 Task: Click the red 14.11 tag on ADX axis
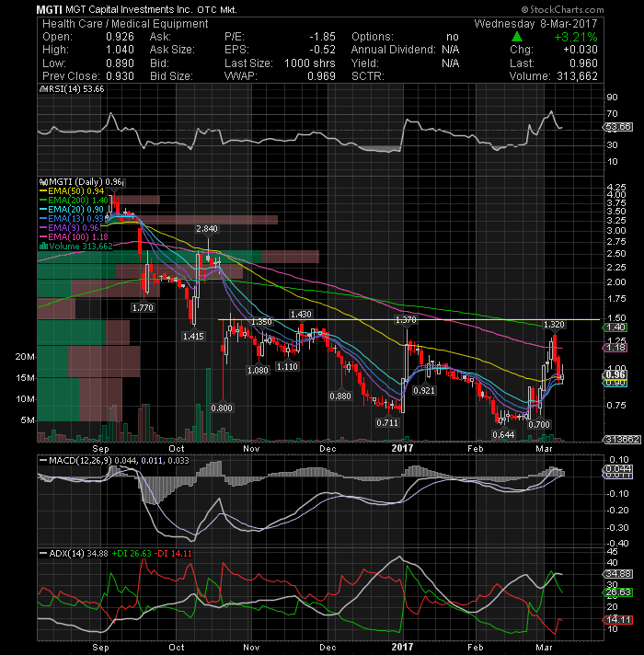pyautogui.click(x=618, y=620)
